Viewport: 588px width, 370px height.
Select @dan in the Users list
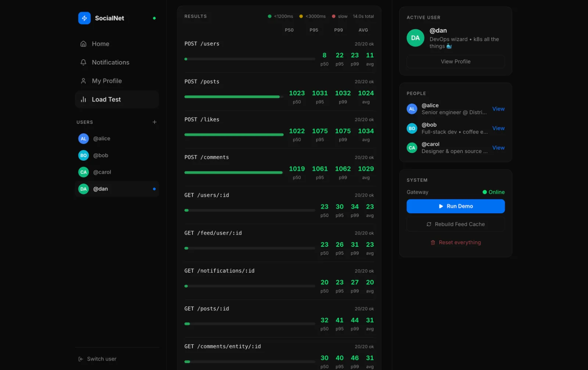pos(117,189)
